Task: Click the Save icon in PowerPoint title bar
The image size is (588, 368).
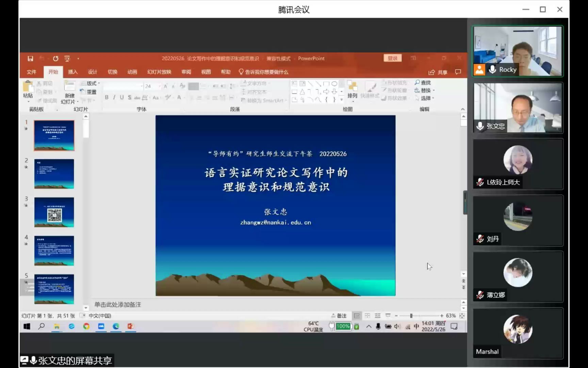Action: pyautogui.click(x=30, y=59)
